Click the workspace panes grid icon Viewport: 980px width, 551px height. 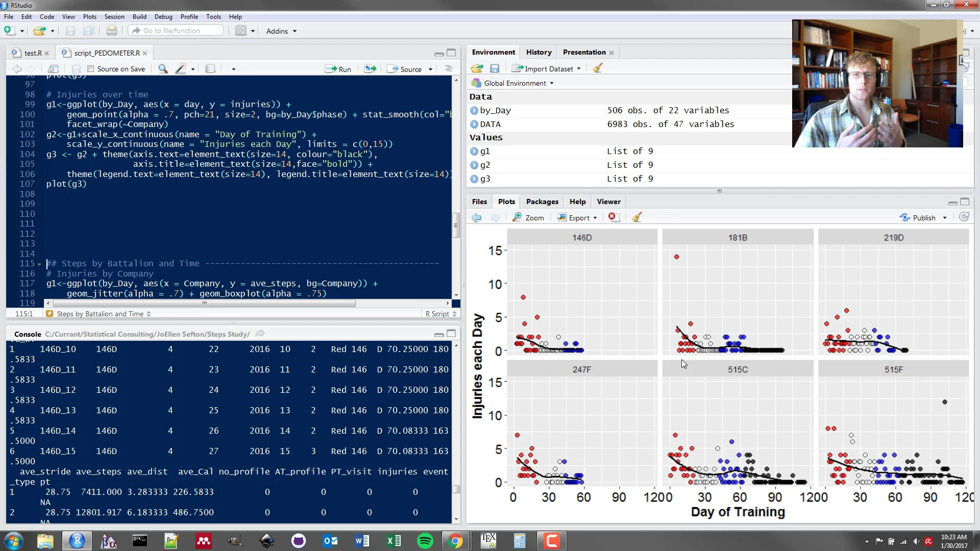point(241,31)
